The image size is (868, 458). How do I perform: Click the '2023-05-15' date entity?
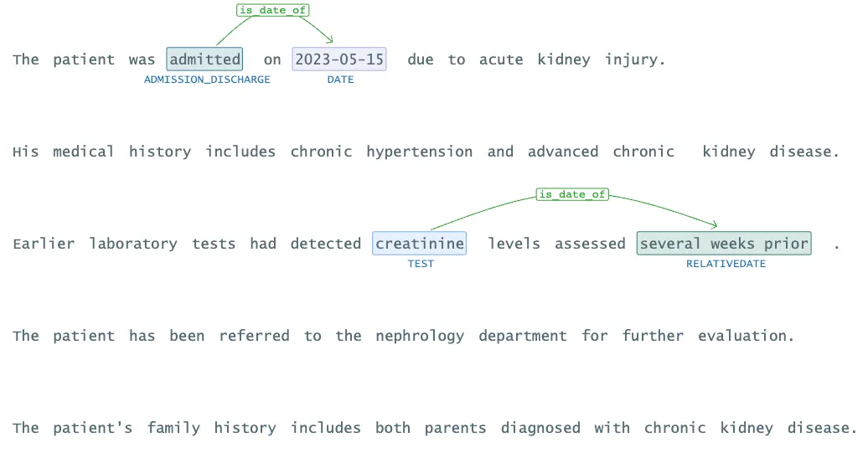[x=339, y=59]
